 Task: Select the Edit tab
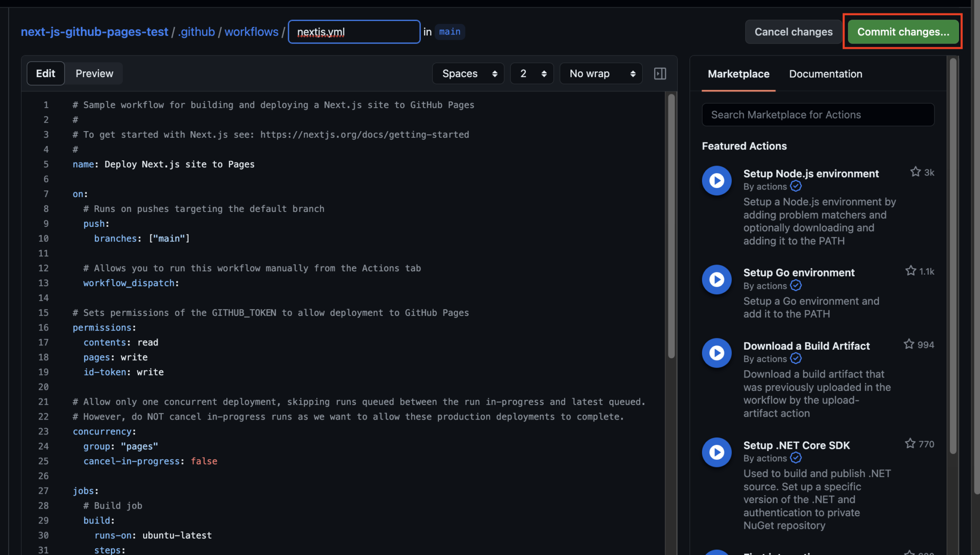(45, 73)
